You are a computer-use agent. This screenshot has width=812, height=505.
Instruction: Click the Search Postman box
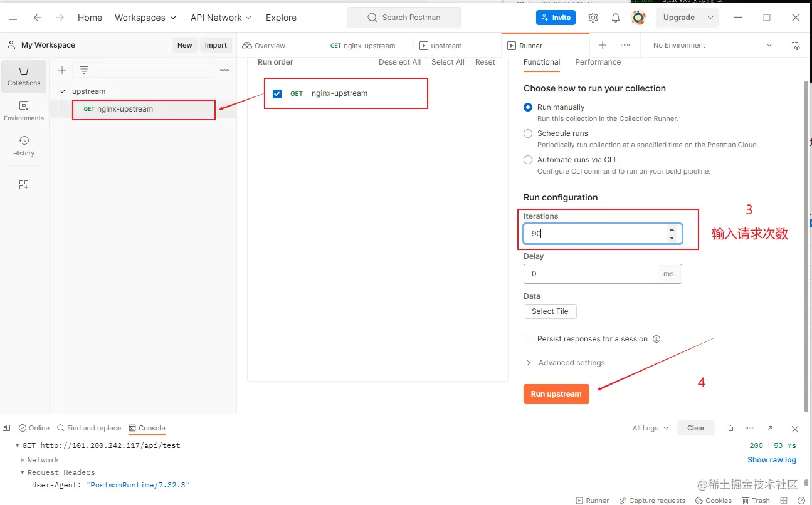(x=404, y=18)
